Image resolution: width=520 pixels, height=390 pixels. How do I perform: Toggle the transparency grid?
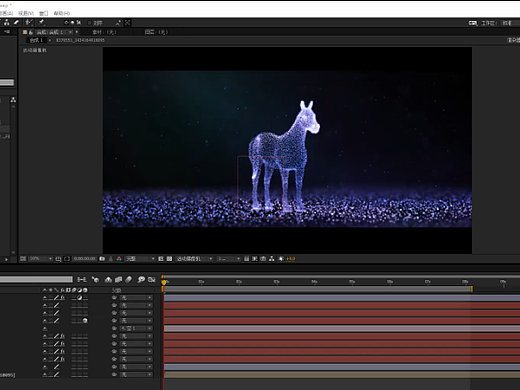(169, 259)
